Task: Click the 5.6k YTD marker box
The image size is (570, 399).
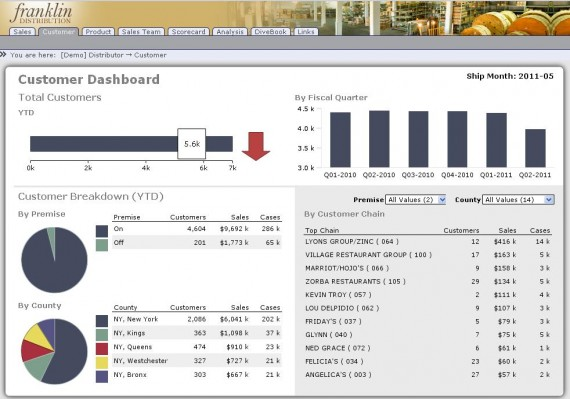Action: point(192,144)
